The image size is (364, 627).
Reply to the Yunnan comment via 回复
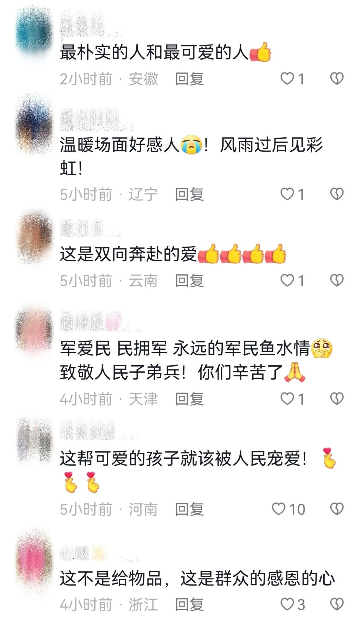[189, 281]
